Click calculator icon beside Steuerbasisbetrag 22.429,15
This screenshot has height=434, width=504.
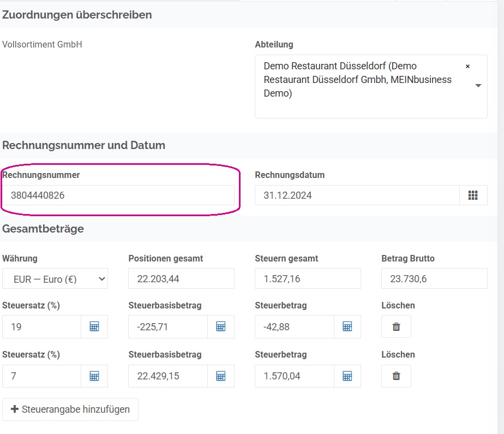coord(221,376)
